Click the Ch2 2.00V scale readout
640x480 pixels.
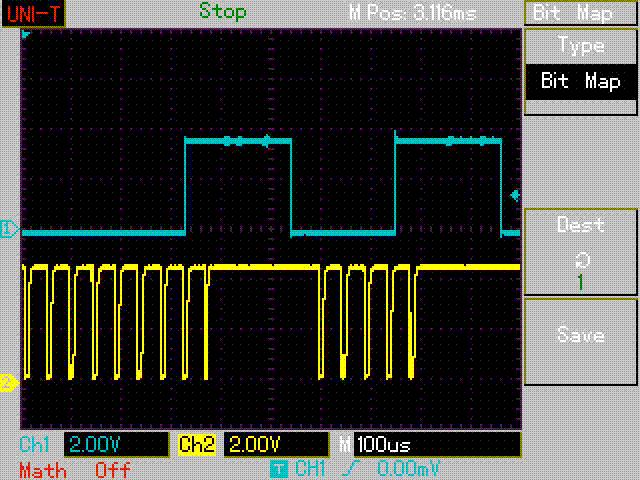276,444
